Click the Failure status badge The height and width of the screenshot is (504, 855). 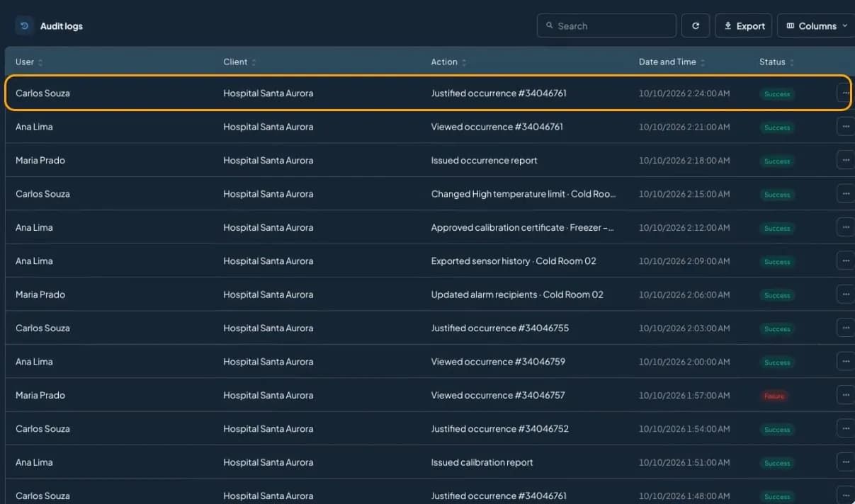774,396
